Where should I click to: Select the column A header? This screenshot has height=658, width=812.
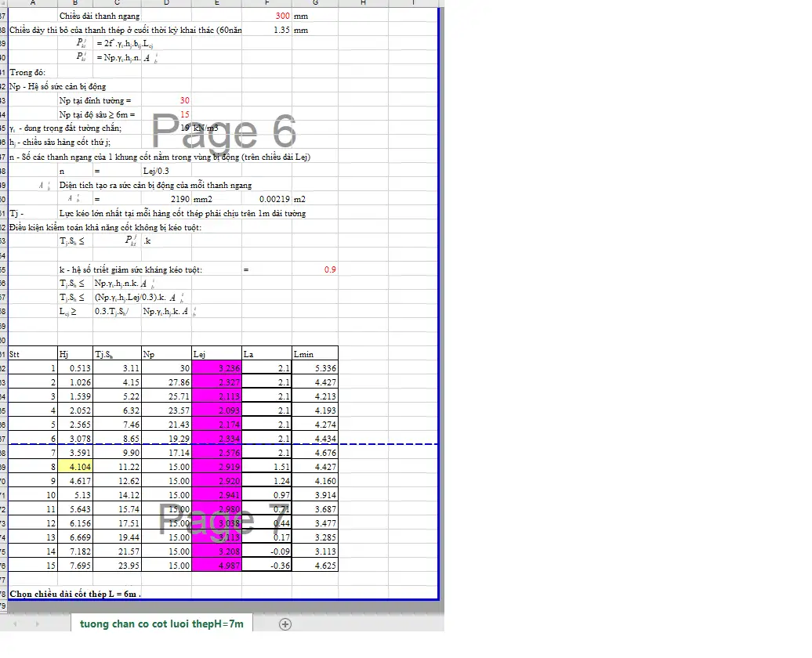pyautogui.click(x=33, y=3)
